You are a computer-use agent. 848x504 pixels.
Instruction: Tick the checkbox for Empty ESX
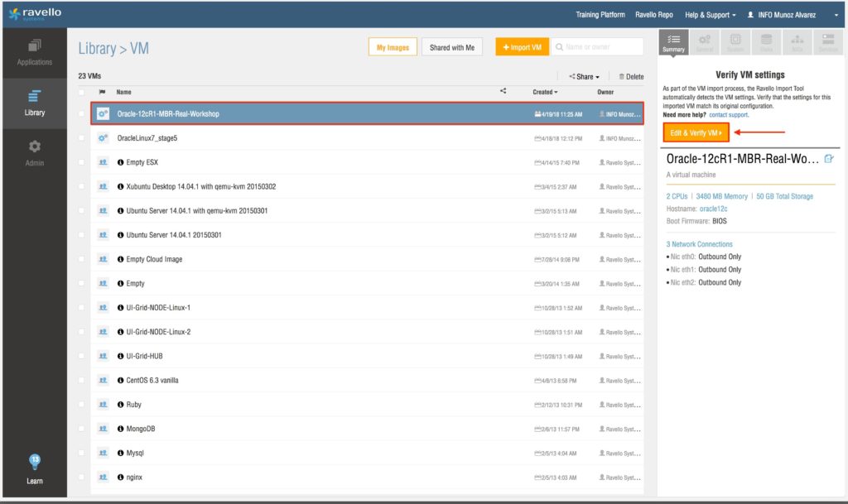tap(81, 162)
